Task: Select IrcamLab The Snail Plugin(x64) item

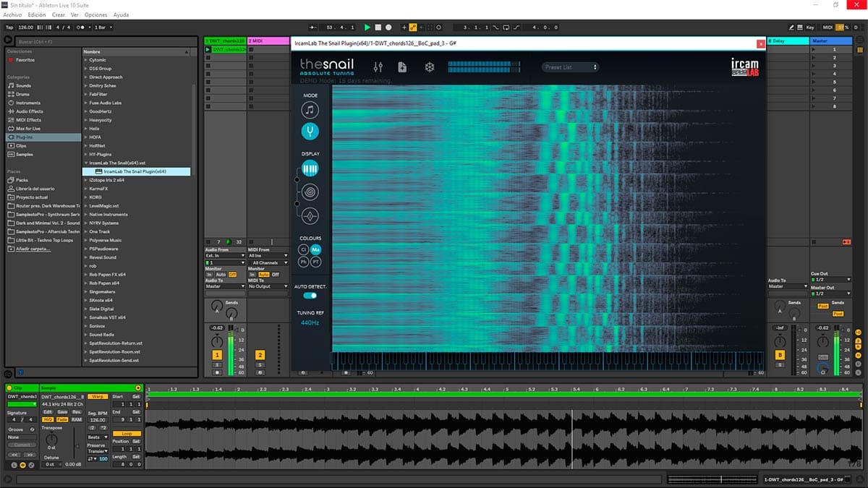Action: (x=135, y=171)
